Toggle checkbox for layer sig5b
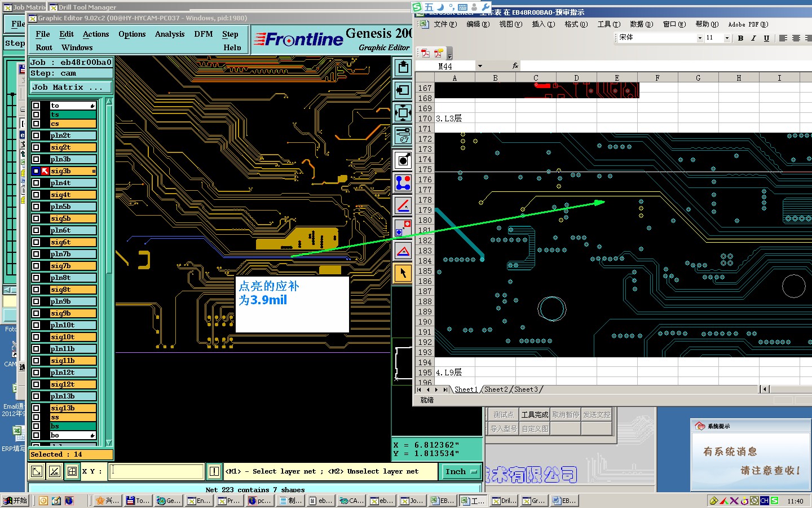 pos(36,218)
